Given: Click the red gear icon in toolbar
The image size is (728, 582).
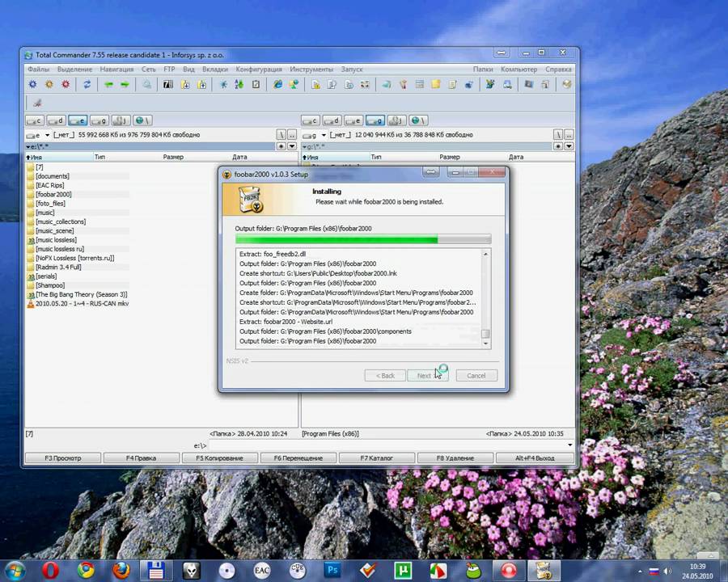Looking at the screenshot, I should coord(66,84).
